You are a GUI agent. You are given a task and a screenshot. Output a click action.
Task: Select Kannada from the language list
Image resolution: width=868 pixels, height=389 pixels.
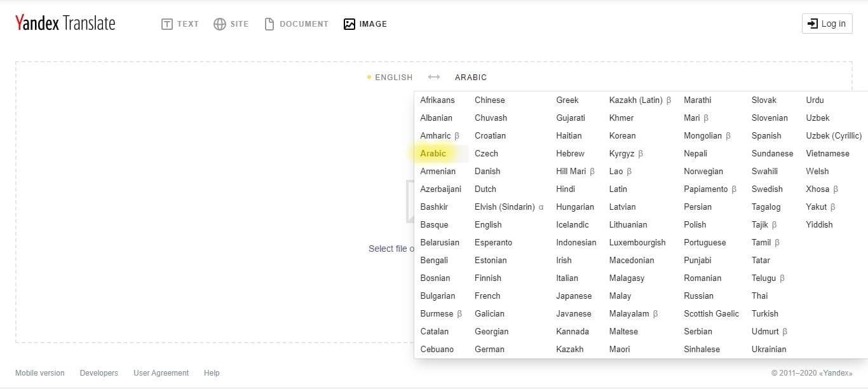[x=573, y=331]
